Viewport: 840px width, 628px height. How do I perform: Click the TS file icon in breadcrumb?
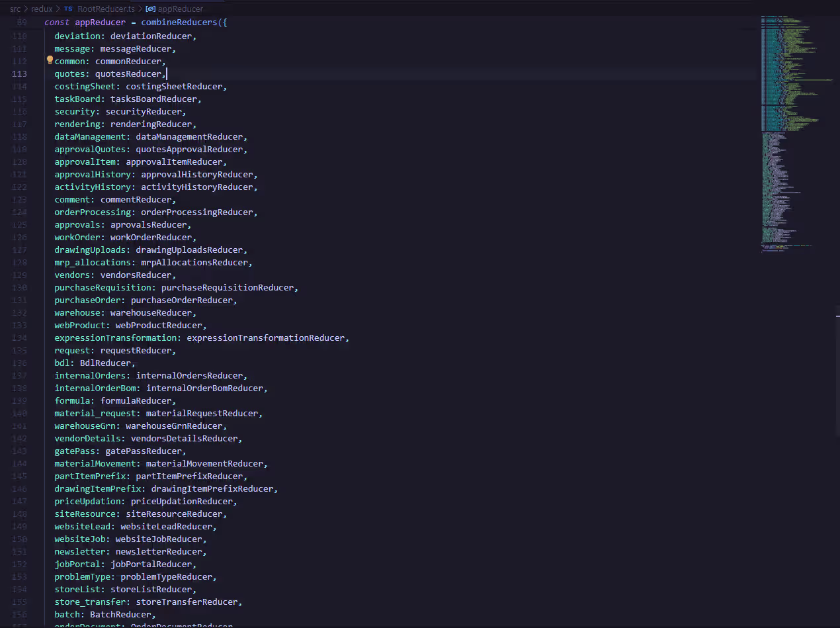click(68, 9)
